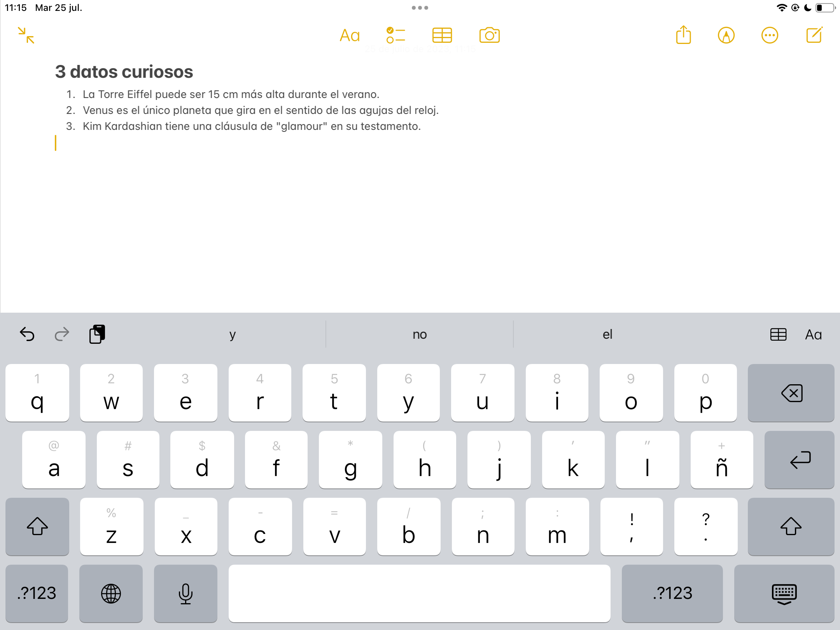Tap the note title "3 datos curiosos"

[124, 72]
